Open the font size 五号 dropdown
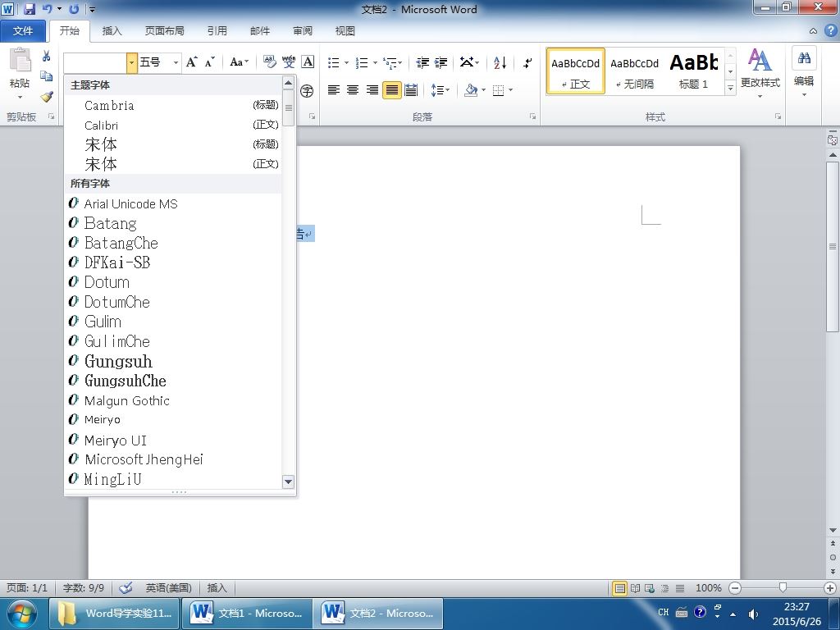840x630 pixels. click(x=176, y=62)
